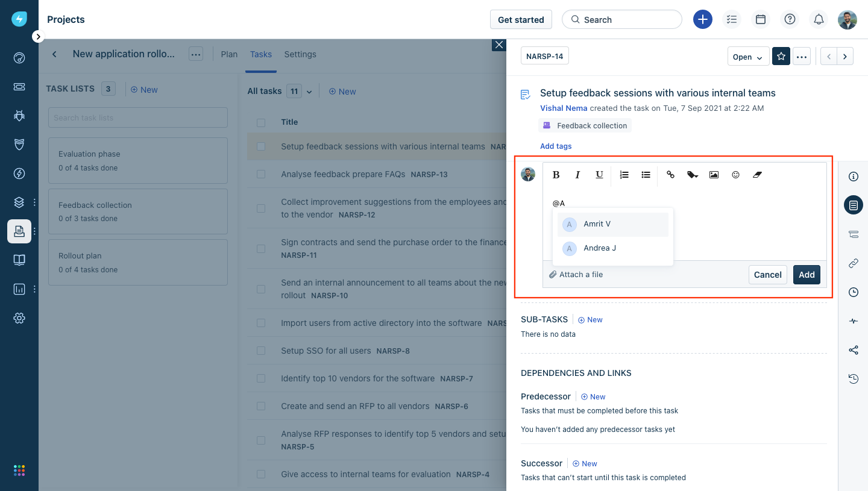This screenshot has width=868, height=491.
Task: Open the emoji picker in comment editor
Action: pyautogui.click(x=735, y=175)
